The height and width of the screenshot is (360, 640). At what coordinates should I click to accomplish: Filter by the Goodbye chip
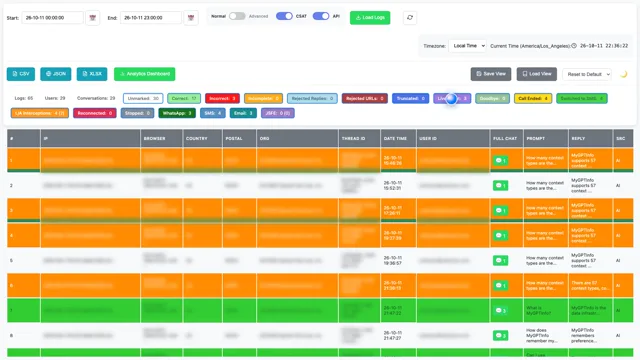pyautogui.click(x=492, y=98)
